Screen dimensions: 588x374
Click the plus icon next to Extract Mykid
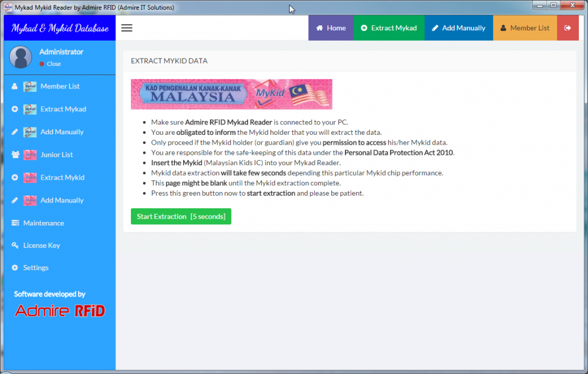click(x=15, y=178)
